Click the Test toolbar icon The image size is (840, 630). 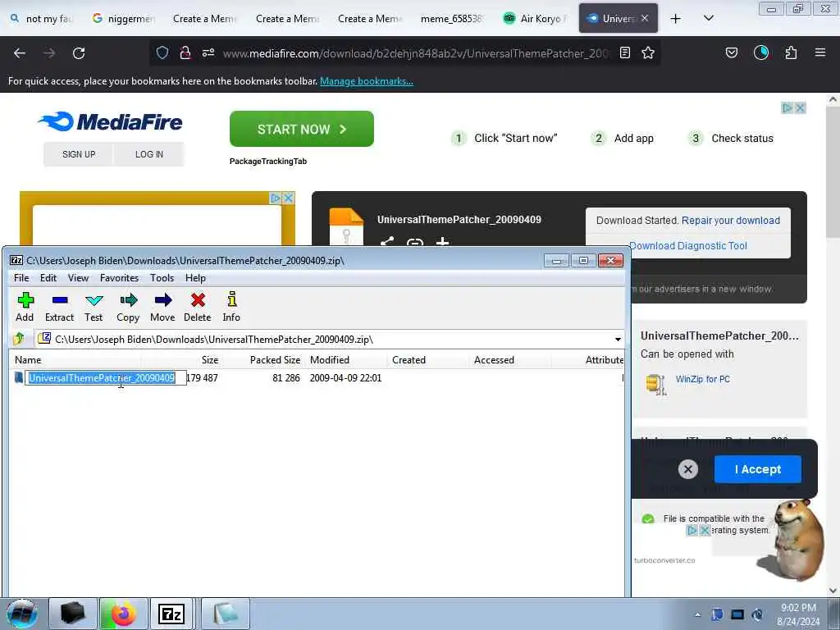point(94,307)
